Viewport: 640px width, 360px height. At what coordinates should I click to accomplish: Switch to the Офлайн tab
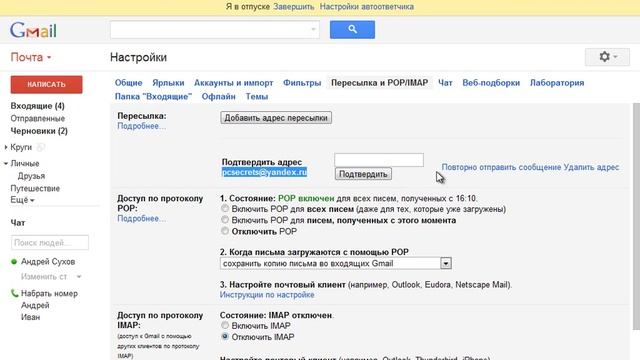coord(218,97)
